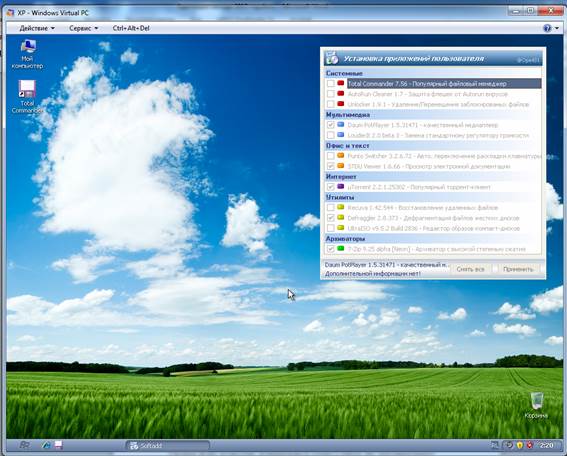Image resolution: width=567 pixels, height=456 pixels.
Task: Expand the arrow next to the help icon
Action: (557, 28)
